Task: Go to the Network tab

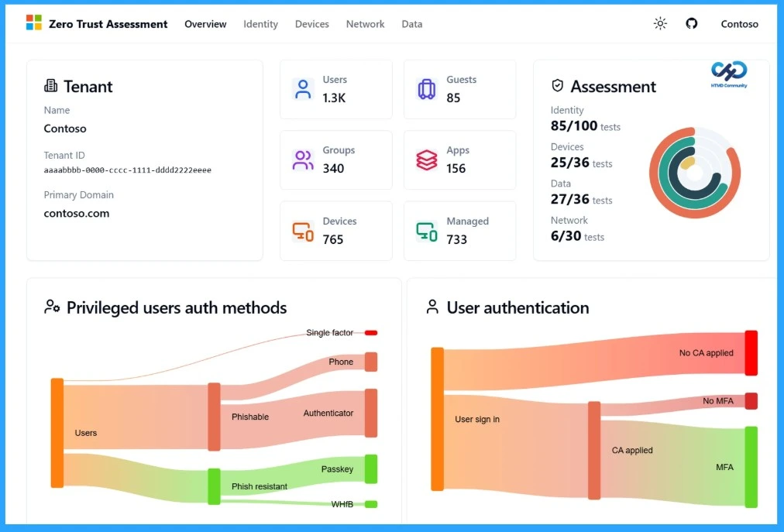Action: 365,24
